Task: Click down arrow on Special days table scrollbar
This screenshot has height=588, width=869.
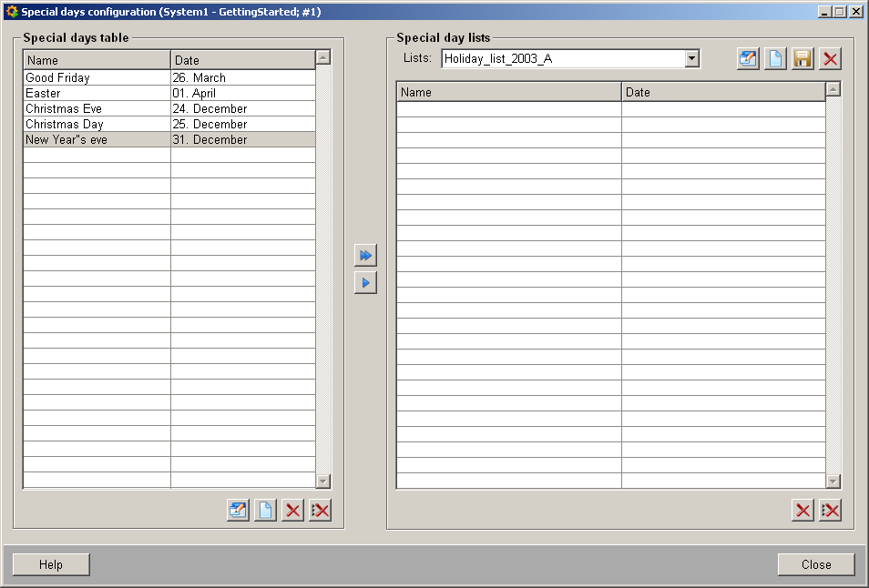Action: [x=323, y=481]
